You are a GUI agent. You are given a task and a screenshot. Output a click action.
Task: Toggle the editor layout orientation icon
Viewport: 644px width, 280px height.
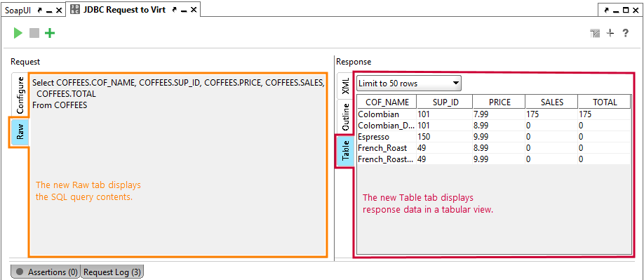595,34
